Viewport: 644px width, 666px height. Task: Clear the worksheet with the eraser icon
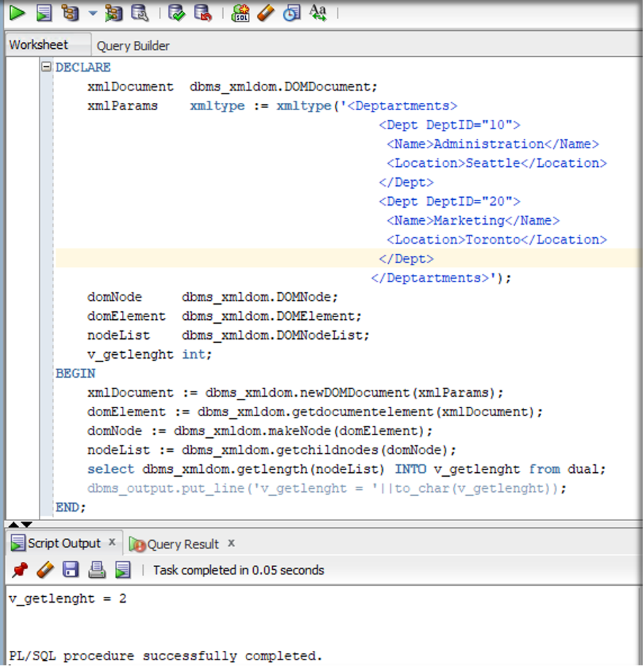[x=266, y=13]
